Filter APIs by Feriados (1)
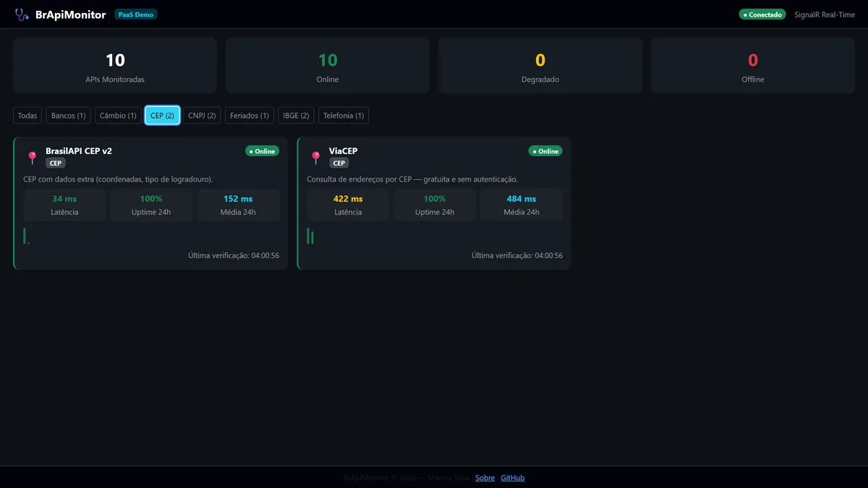 pyautogui.click(x=250, y=116)
